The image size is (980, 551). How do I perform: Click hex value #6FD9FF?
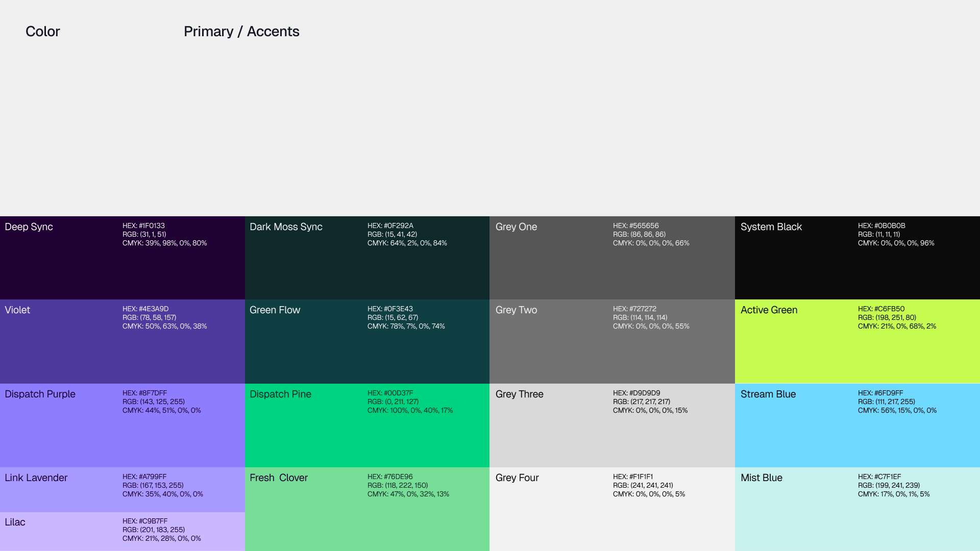[x=889, y=393]
